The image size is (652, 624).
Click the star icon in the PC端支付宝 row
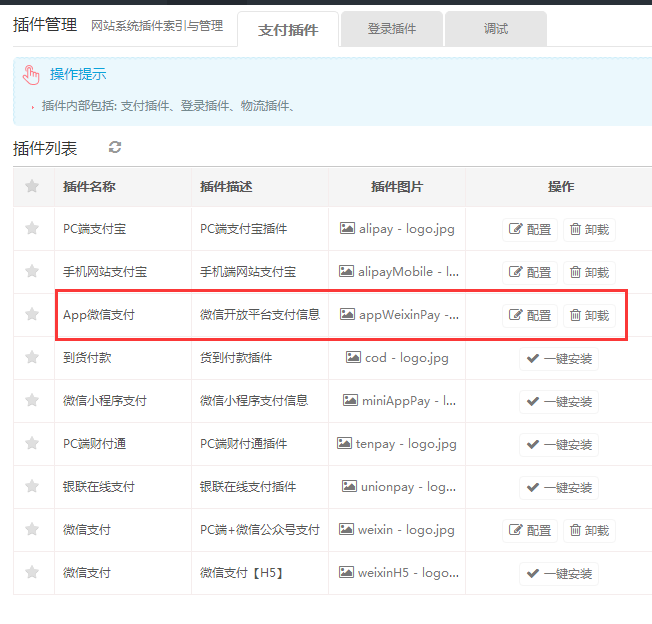(32, 229)
